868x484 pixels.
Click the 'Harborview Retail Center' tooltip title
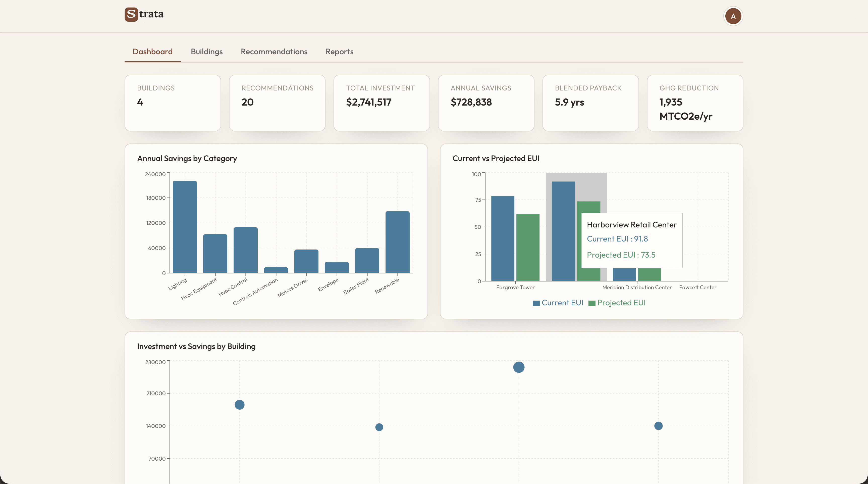click(631, 225)
